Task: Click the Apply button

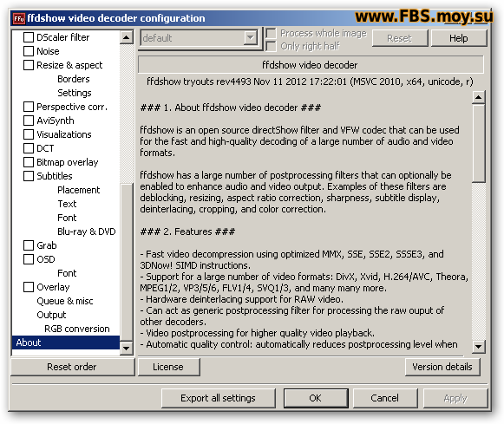Action: [455, 398]
